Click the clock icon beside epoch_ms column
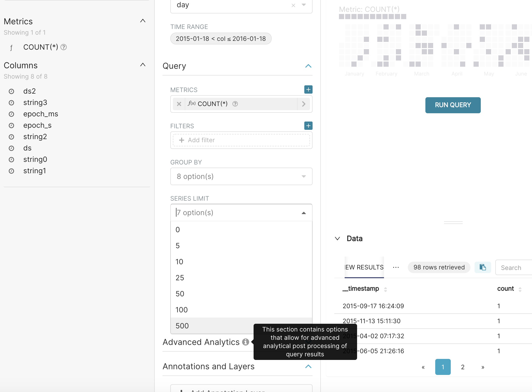Screen dimensions: 532x392 pyautogui.click(x=11, y=114)
